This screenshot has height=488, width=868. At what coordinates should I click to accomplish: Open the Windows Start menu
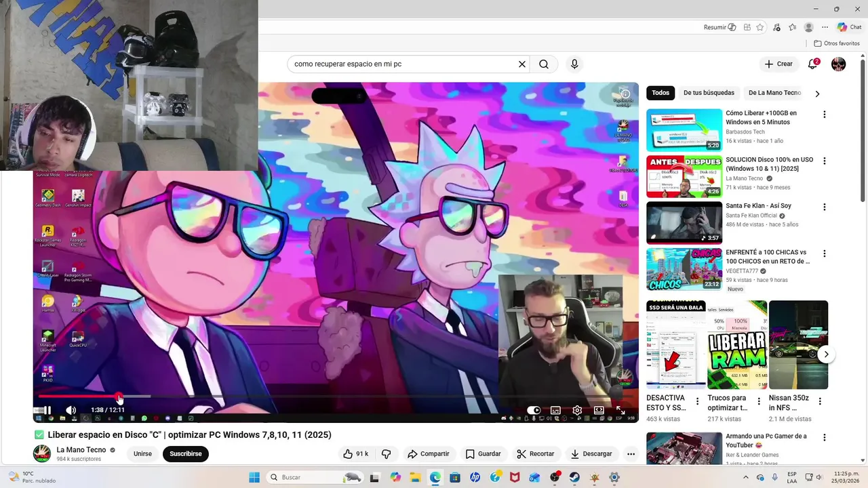tap(254, 477)
